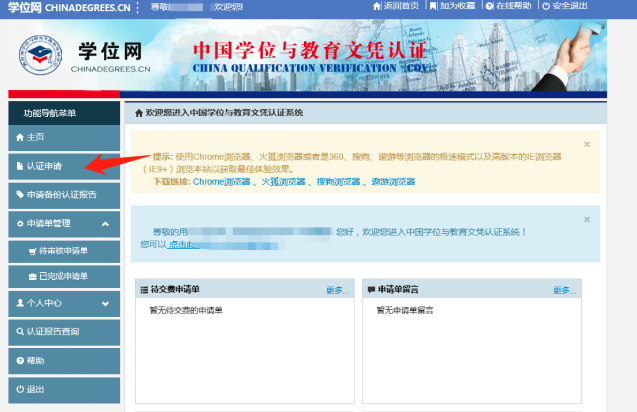Click the 中国学位与教育文凭认证 banner title
Viewport: 637px width, 412px height.
310,50
